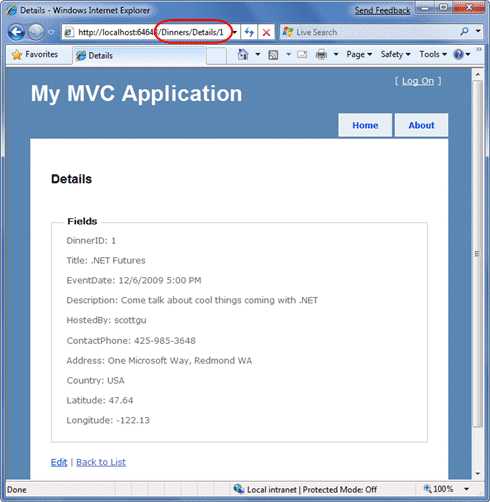The width and height of the screenshot is (490, 502).
Task: Click the Title: .NET Futures text
Action: pos(106,260)
